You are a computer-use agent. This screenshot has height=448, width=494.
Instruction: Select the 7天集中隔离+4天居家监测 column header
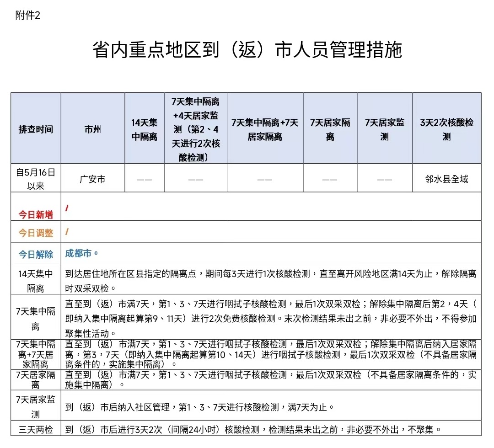point(196,129)
